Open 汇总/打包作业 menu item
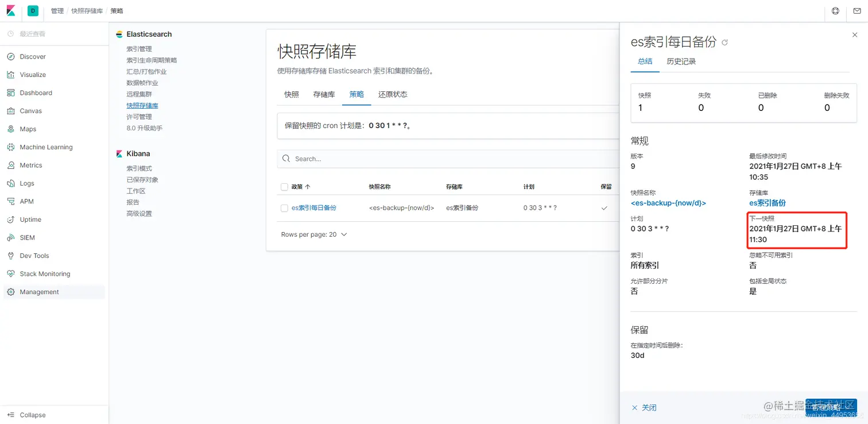 [146, 72]
